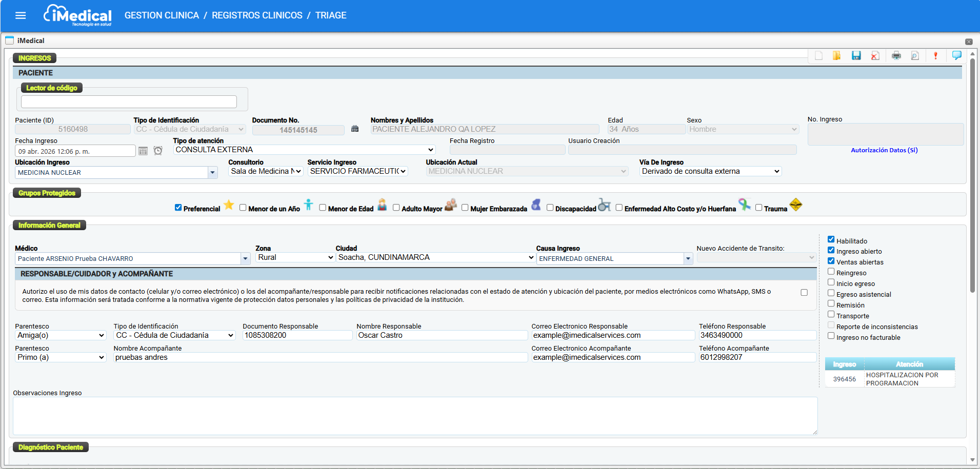The width and height of the screenshot is (980, 469).
Task: Click the binoculars search icon near Documento No.
Action: [355, 129]
